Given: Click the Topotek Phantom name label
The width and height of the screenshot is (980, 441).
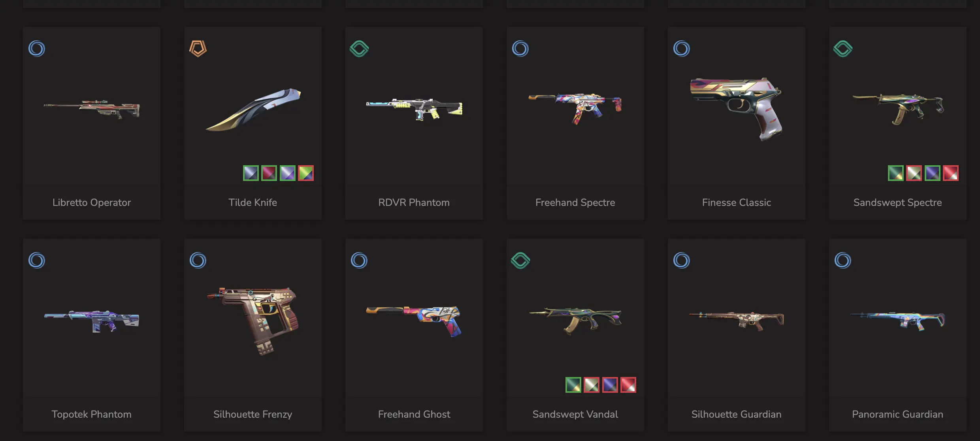Looking at the screenshot, I should (x=91, y=414).
